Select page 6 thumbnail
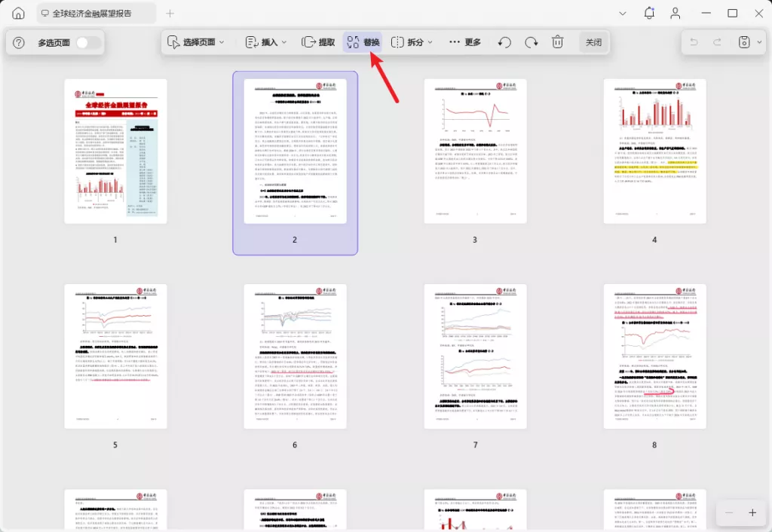This screenshot has width=772, height=532. tap(295, 357)
